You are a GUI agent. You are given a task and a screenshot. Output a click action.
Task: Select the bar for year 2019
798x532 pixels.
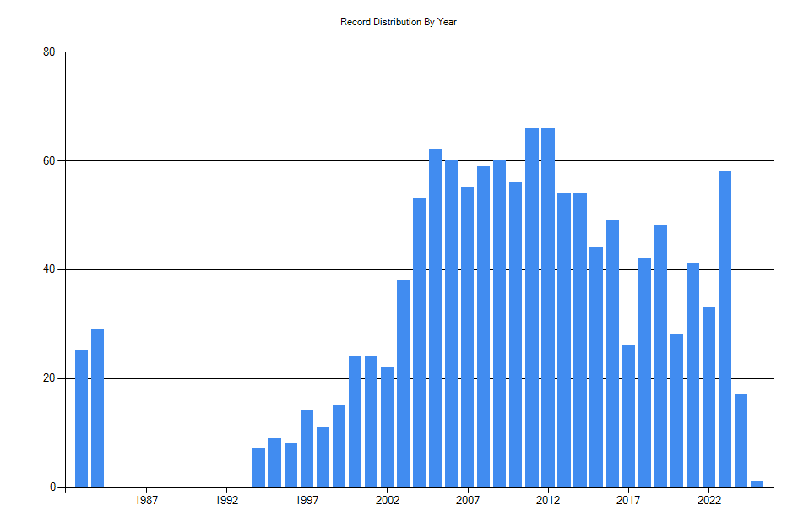[x=660, y=356]
